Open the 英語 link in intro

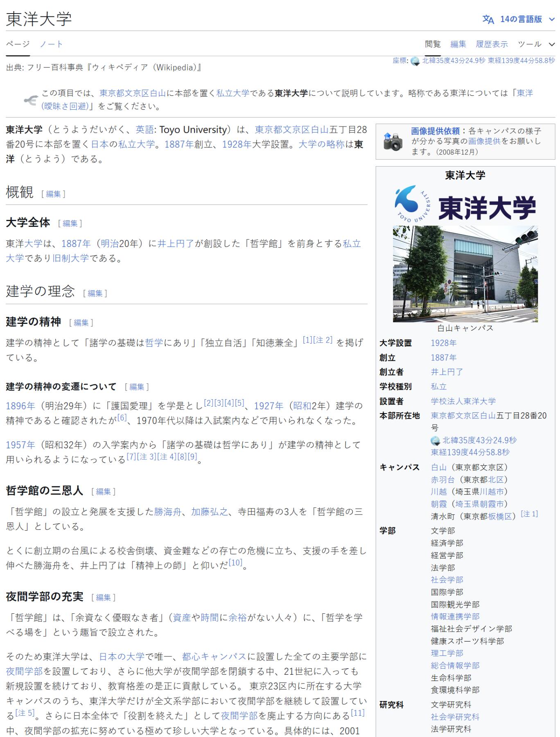pyautogui.click(x=145, y=130)
